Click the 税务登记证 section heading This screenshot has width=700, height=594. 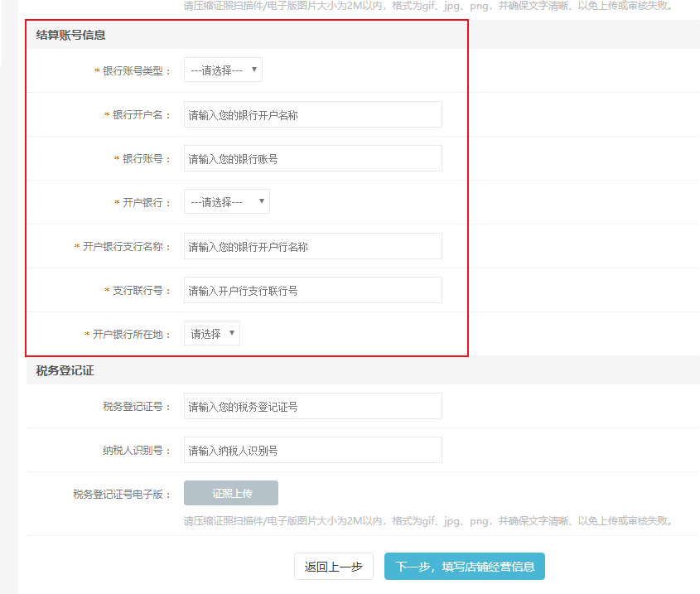coord(65,370)
